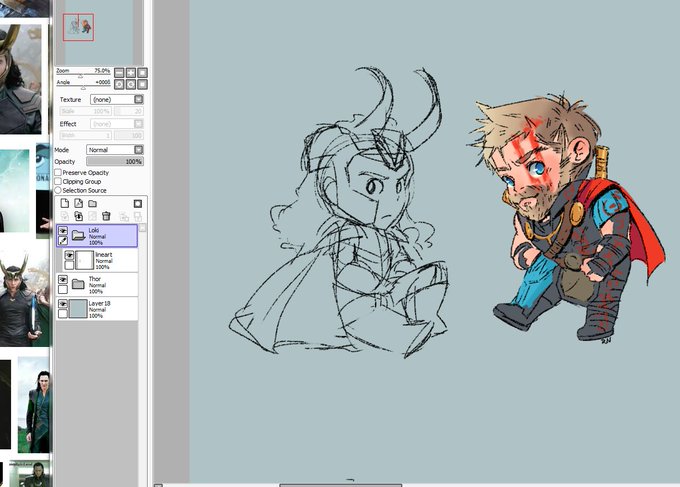Hide the lineart layer

click(69, 255)
